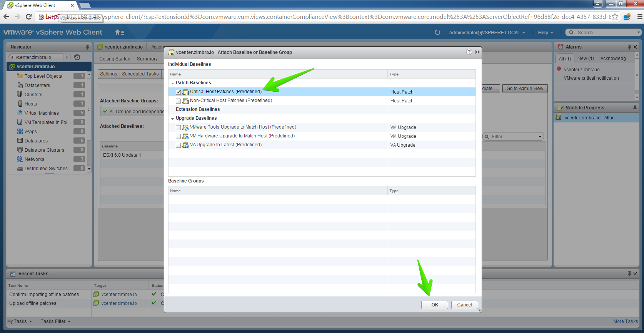
Task: Pin the Navigator panel
Action: coord(87,47)
